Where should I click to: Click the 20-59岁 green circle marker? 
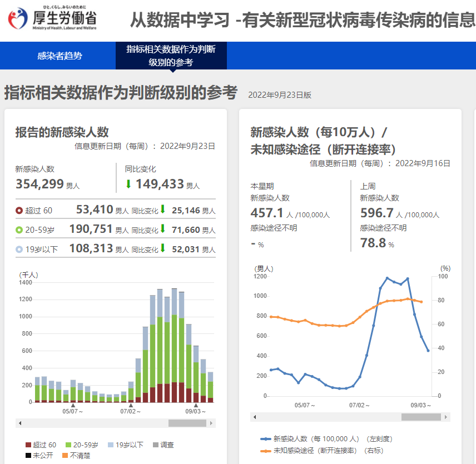[x=19, y=230]
